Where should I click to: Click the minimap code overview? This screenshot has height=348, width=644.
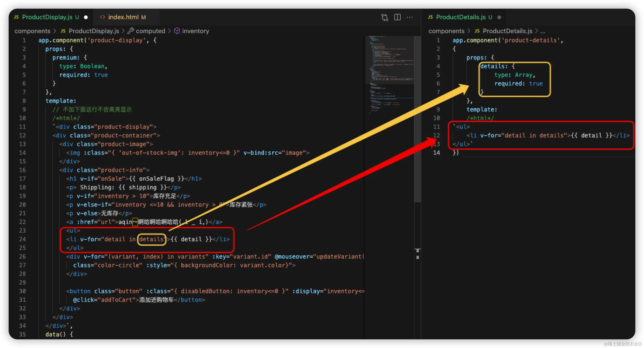tap(390, 75)
